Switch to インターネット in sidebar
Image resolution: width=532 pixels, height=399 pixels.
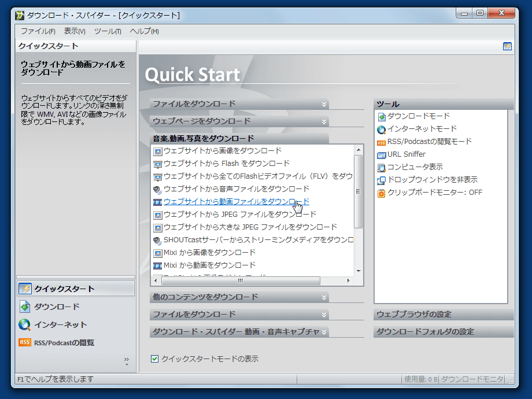[75, 325]
